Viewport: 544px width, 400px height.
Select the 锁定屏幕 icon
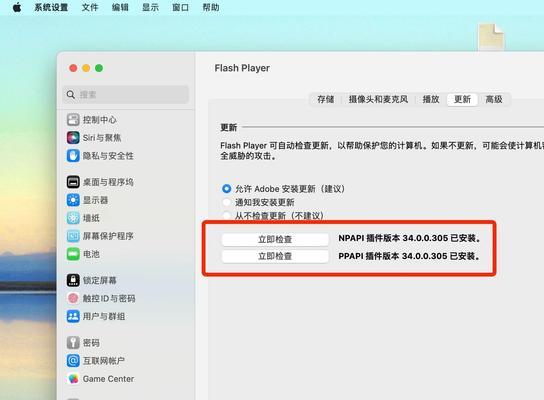pos(73,280)
